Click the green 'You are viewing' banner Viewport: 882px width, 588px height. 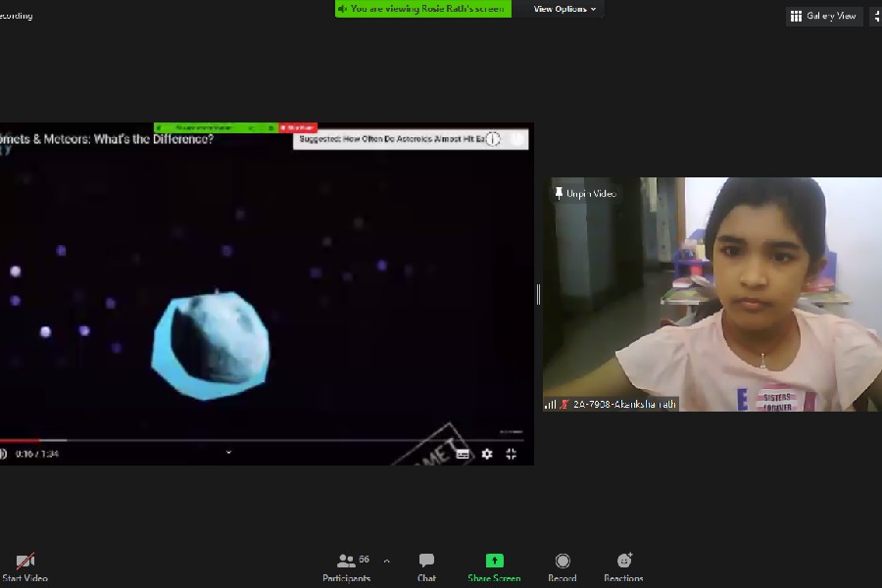[421, 9]
